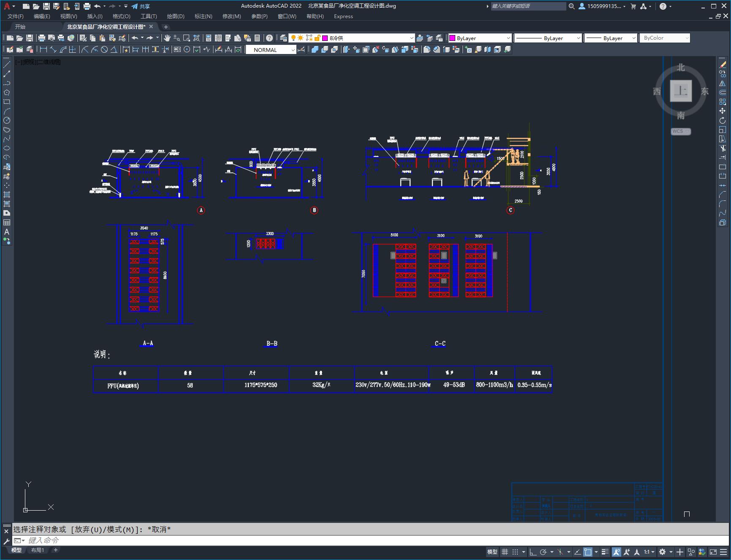Image resolution: width=731 pixels, height=560 pixels.
Task: Toggle ortho mode in status bar
Action: [x=533, y=552]
